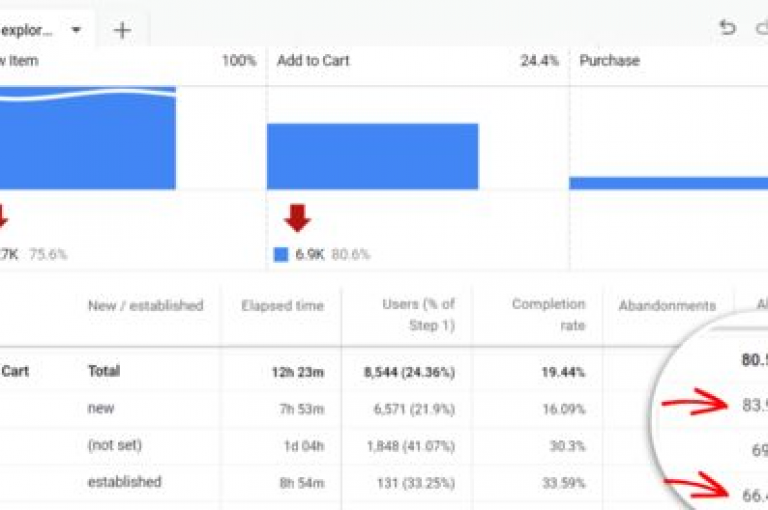Click the 'Abandonments' column header
This screenshot has width=768, height=510.
coord(667,306)
